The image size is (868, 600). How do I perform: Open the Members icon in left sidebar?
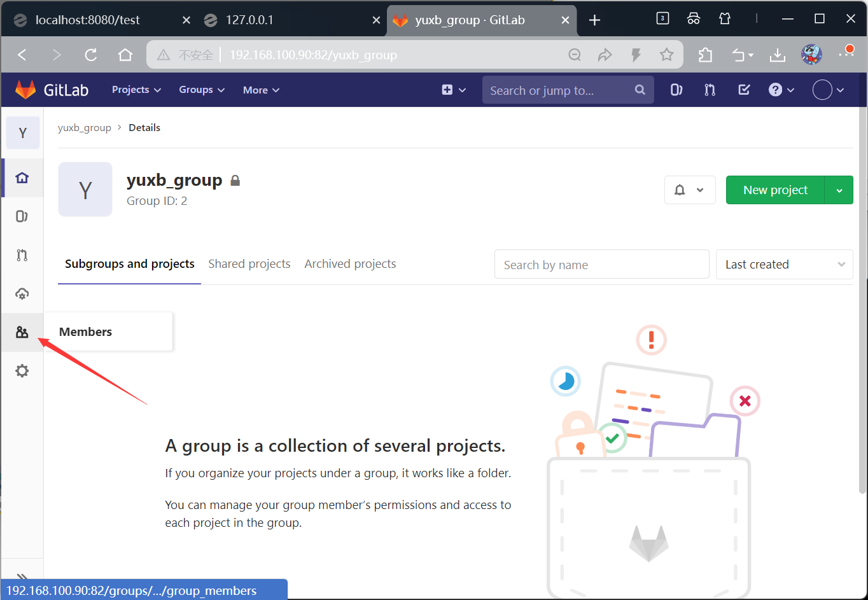tap(22, 332)
